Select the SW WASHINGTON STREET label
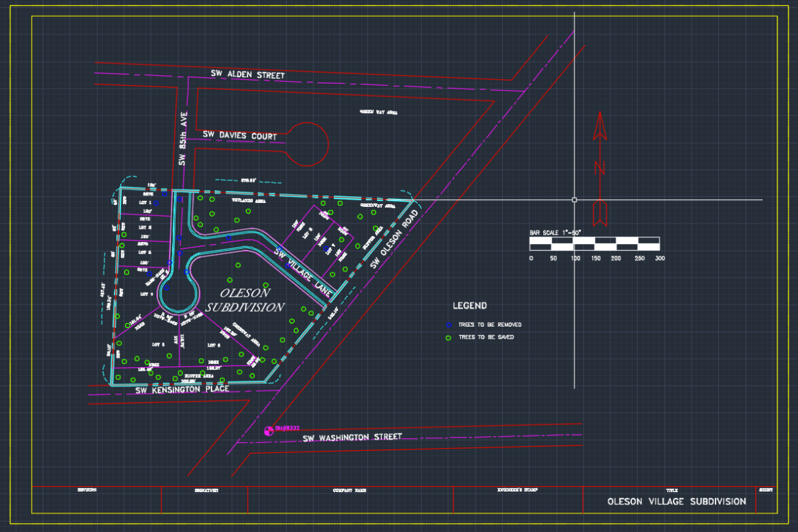 click(352, 437)
